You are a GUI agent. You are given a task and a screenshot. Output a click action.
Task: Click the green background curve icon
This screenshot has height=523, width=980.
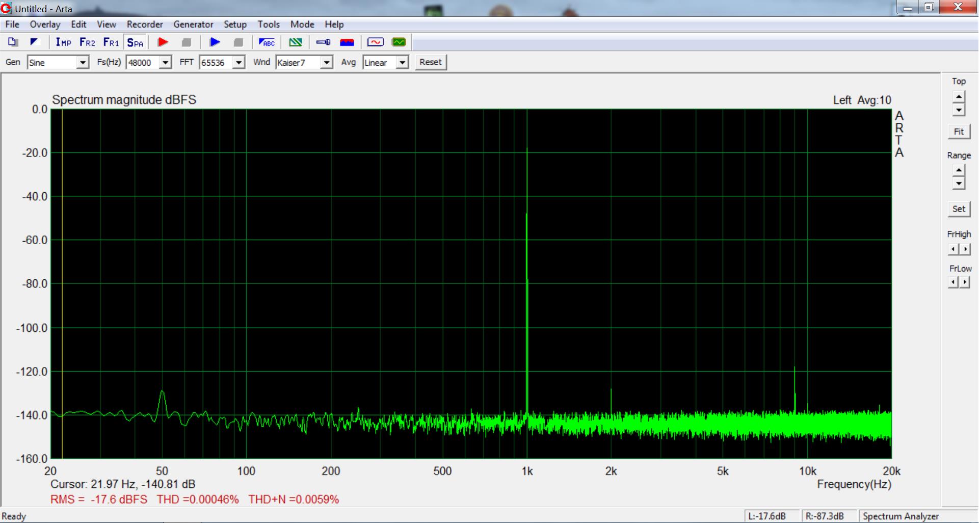(x=399, y=42)
